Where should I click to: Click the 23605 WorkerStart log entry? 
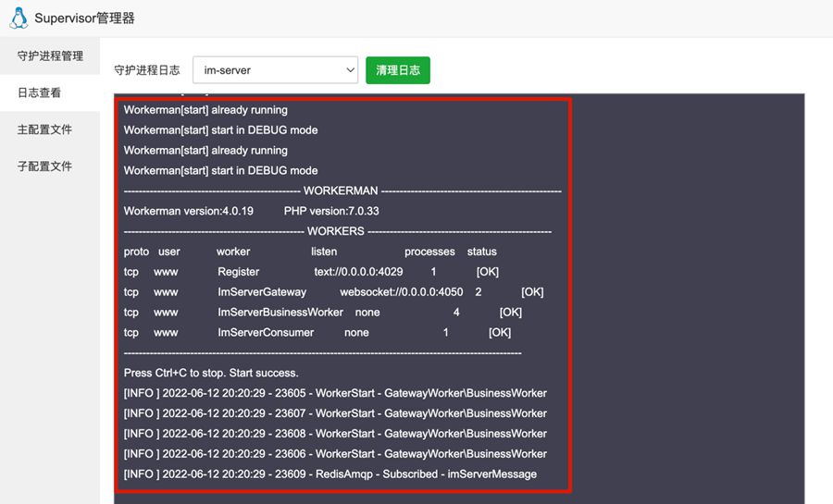tap(335, 393)
